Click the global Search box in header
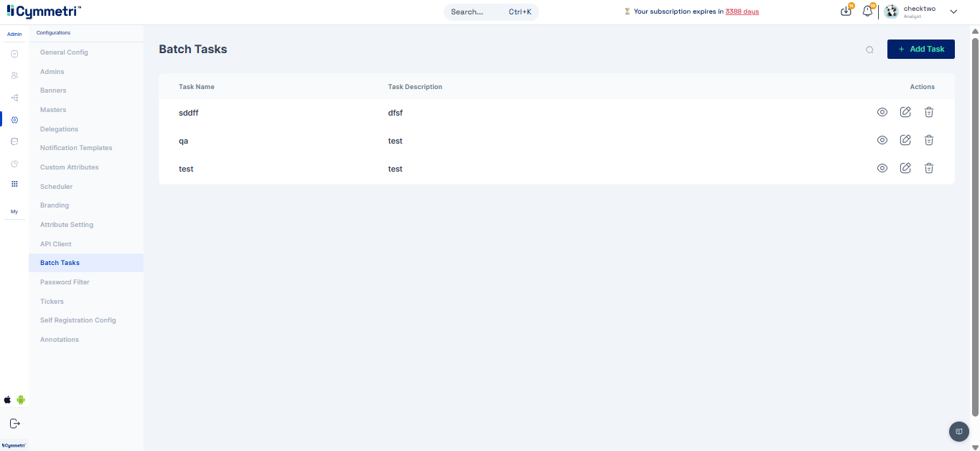Viewport: 980px width, 451px height. pos(491,11)
